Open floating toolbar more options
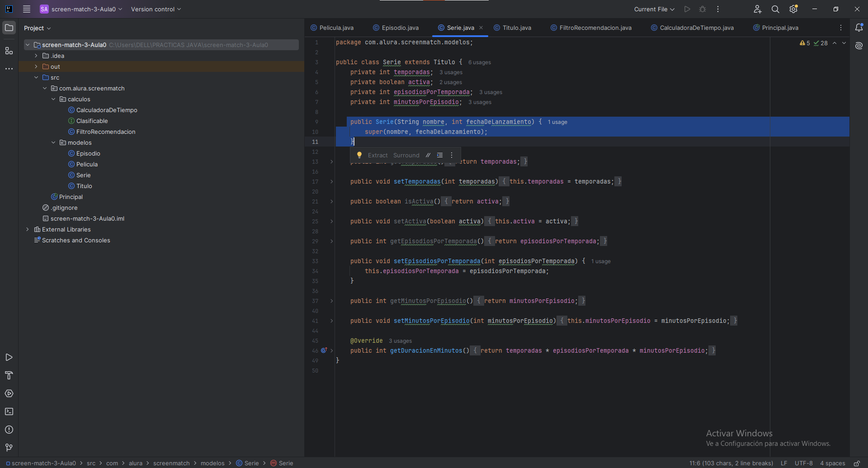The width and height of the screenshot is (868, 468). point(452,155)
